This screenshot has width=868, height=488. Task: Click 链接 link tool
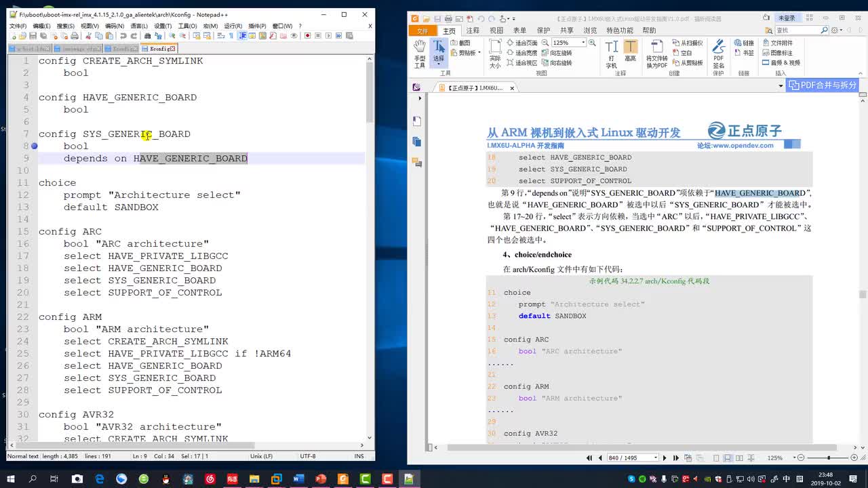point(744,43)
